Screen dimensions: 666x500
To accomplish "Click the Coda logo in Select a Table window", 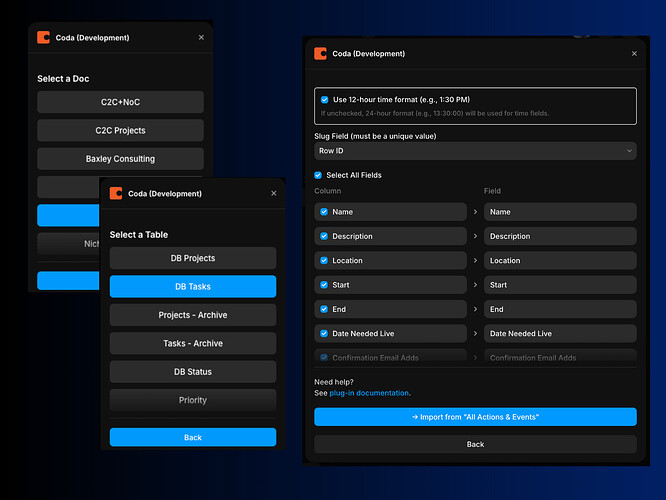I will coord(116,193).
